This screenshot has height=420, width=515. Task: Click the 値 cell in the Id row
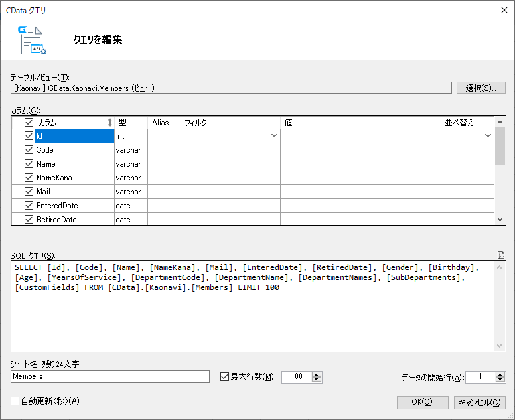coord(360,135)
